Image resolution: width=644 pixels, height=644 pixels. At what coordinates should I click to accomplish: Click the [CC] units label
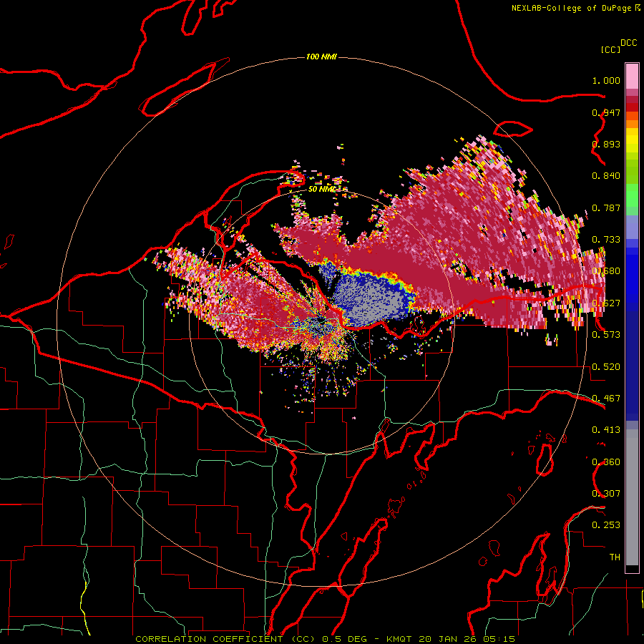610,49
